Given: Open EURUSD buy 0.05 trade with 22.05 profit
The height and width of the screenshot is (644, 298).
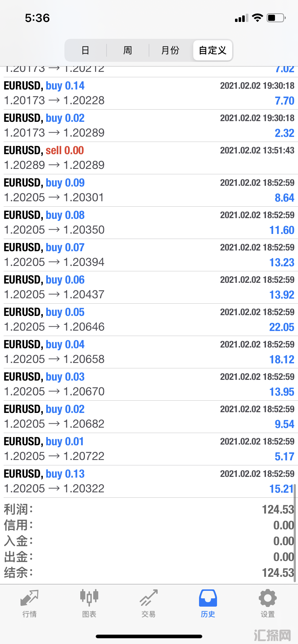Looking at the screenshot, I should click(149, 320).
